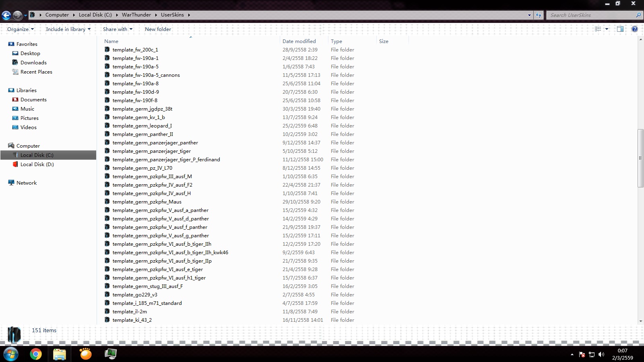This screenshot has height=362, width=644.
Task: Select folder template_germ_jgdpz_38t
Action: coord(142,109)
